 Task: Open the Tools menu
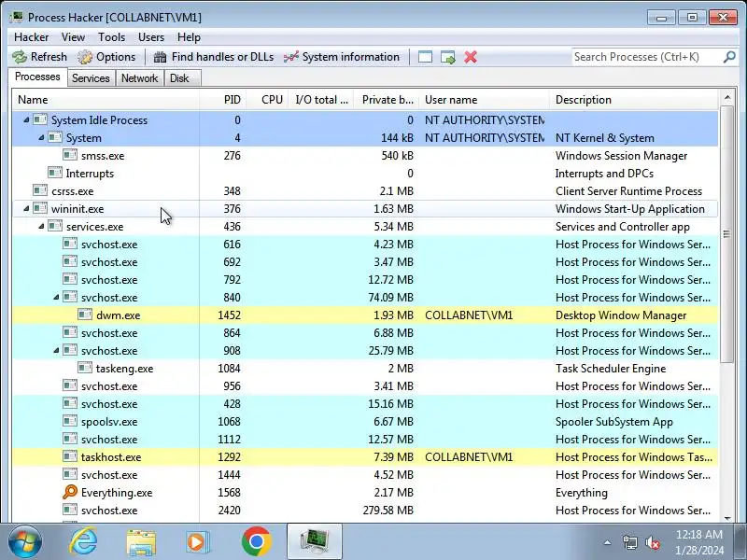111,37
